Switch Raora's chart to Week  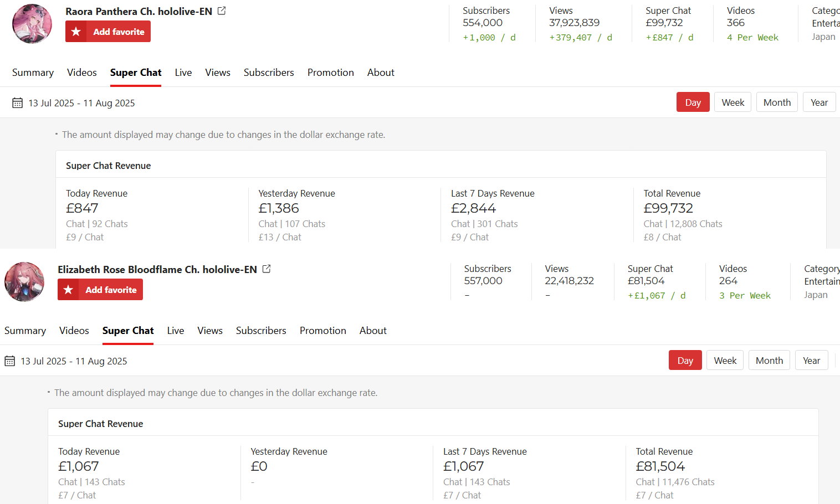pos(733,102)
